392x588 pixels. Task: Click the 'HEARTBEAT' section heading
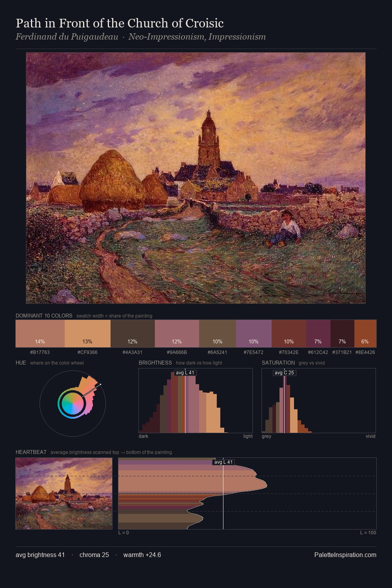[31, 452]
